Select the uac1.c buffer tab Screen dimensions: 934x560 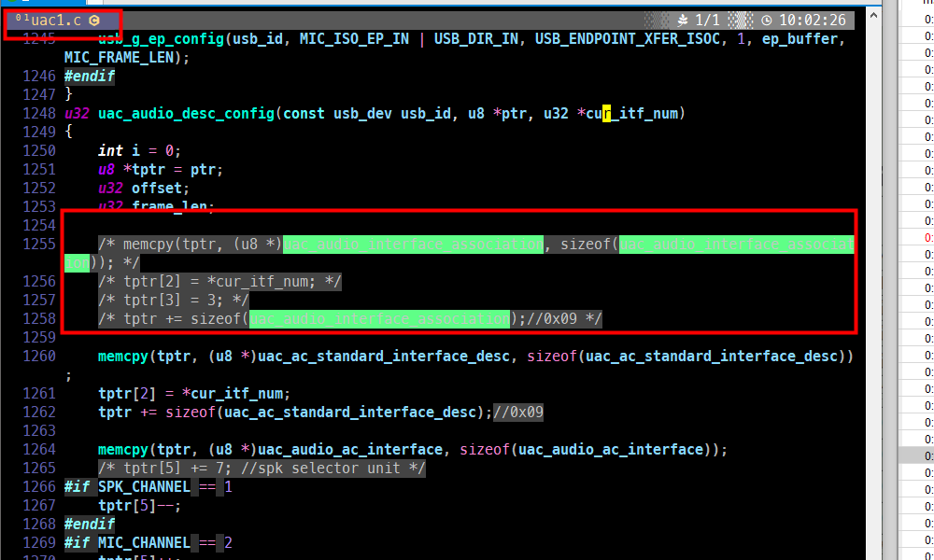pyautogui.click(x=57, y=21)
